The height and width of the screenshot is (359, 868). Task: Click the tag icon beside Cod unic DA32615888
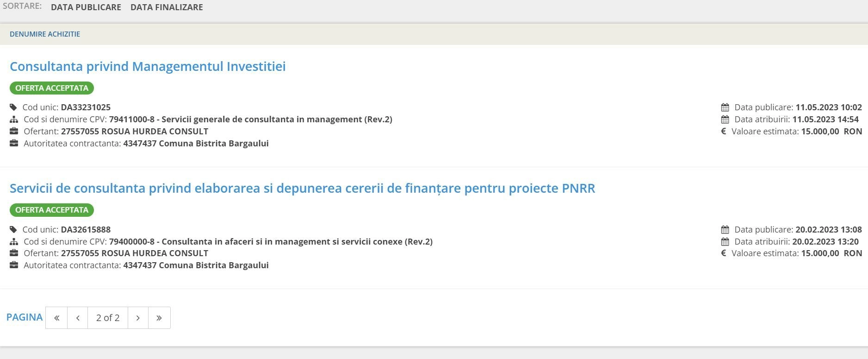13,230
